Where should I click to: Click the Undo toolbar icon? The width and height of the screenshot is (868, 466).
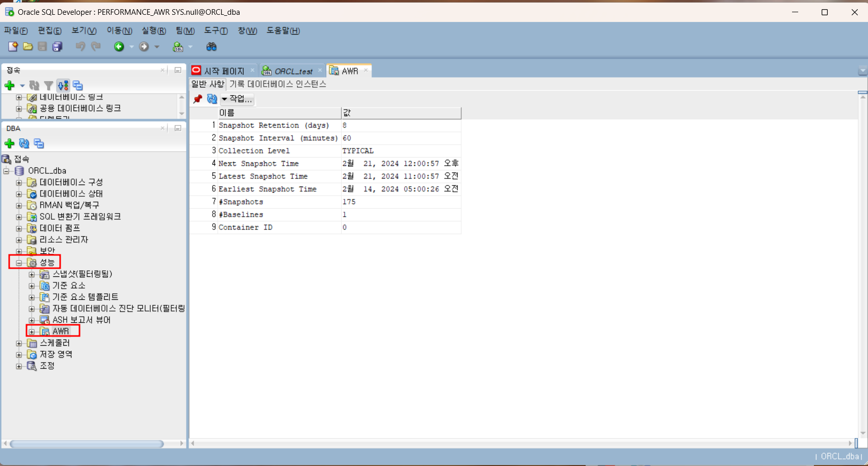[80, 46]
